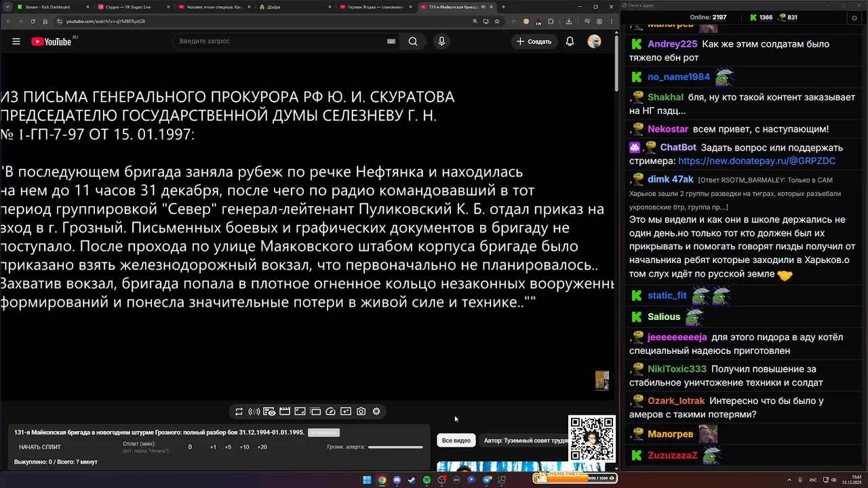Click the search magnifier button

tap(412, 41)
